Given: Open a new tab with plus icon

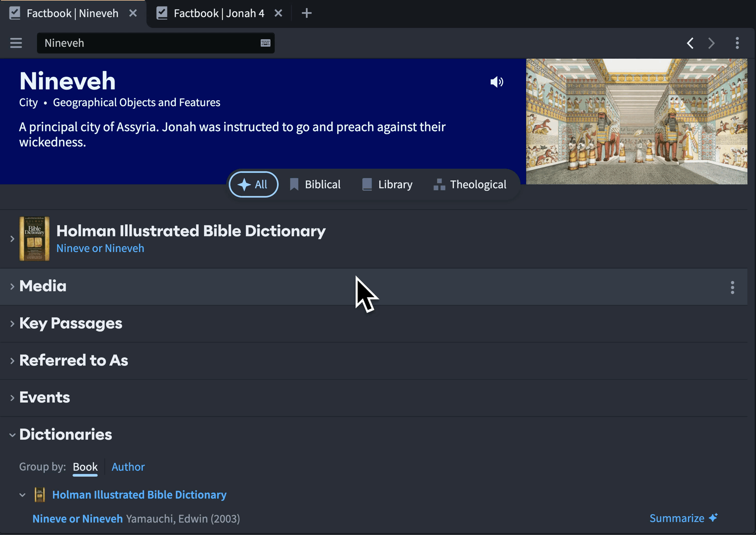Looking at the screenshot, I should [x=307, y=13].
